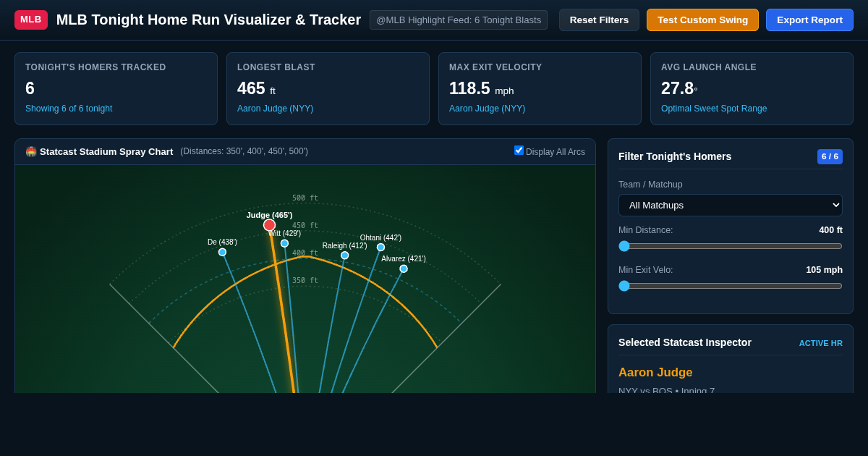Click the '27.8°' launch angle value
This screenshot has width=868, height=456.
(679, 88)
